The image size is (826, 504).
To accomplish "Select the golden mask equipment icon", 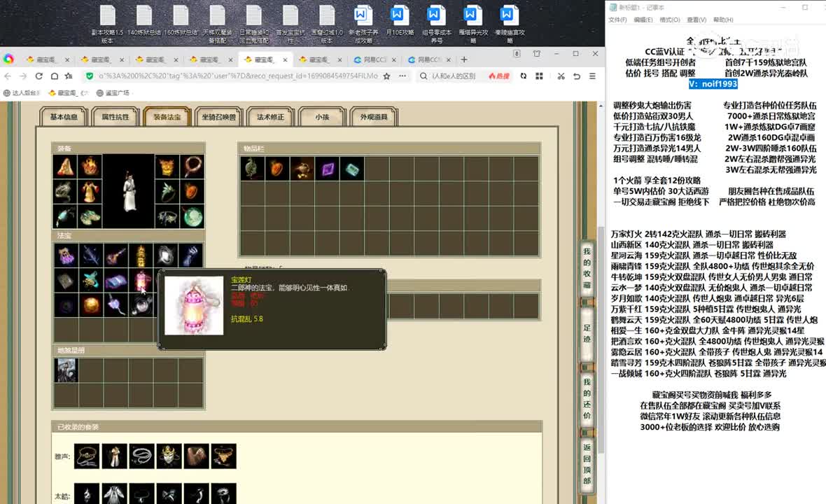I will 167,167.
